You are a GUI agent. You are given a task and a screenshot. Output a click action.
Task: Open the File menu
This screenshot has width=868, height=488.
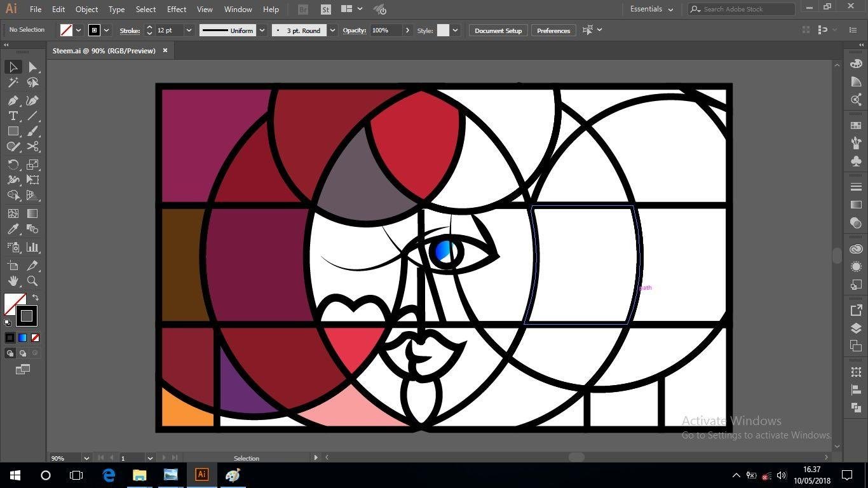coord(36,10)
